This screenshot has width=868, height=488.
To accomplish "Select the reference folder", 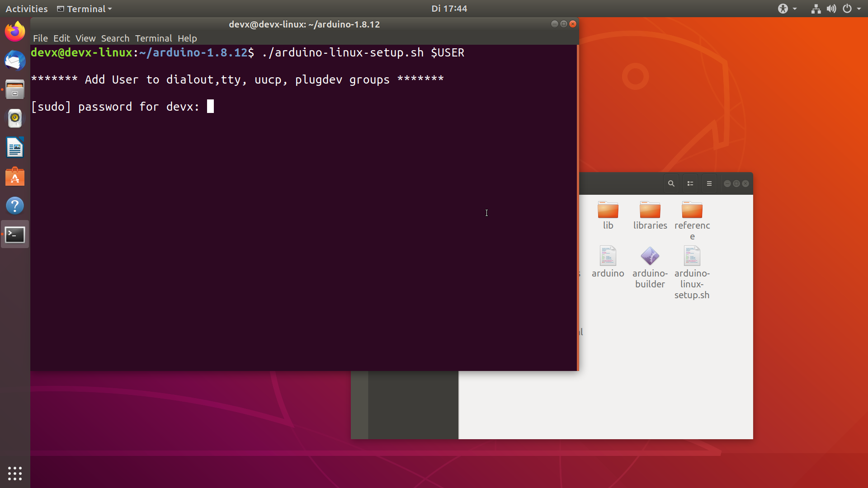I will 692,221.
